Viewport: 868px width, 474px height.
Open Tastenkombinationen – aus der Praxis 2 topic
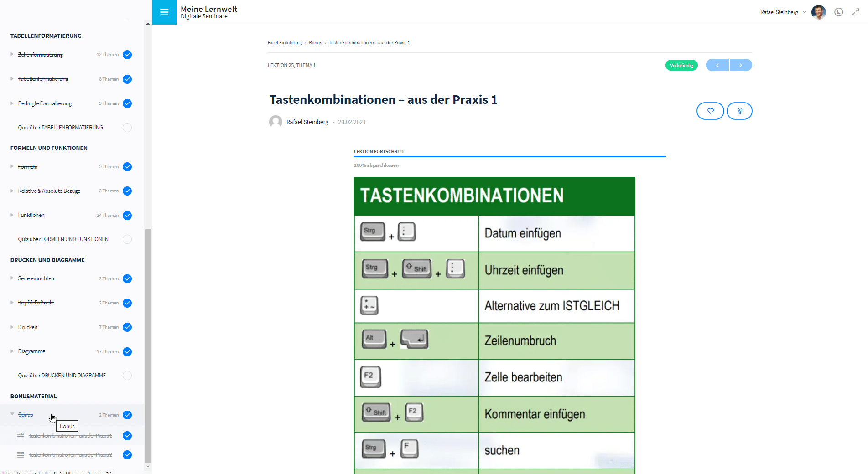pos(70,455)
